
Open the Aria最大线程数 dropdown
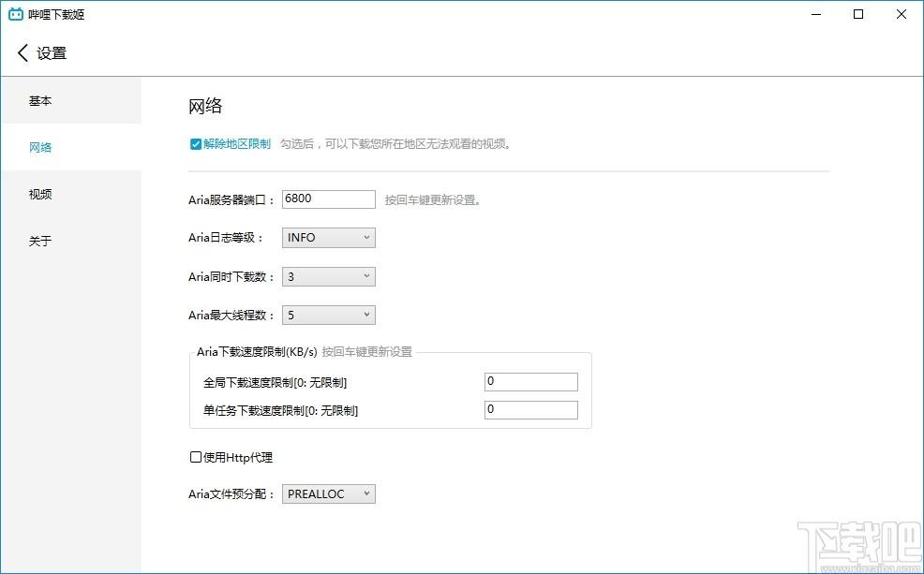pyautogui.click(x=328, y=315)
